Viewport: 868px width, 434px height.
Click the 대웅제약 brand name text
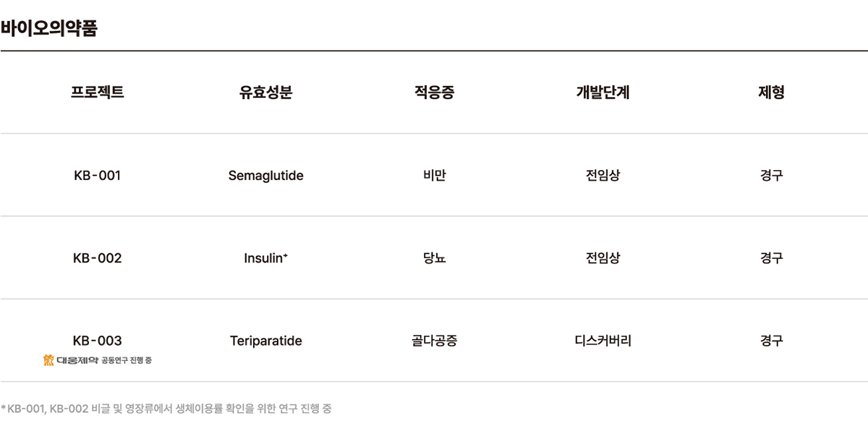pos(77,359)
